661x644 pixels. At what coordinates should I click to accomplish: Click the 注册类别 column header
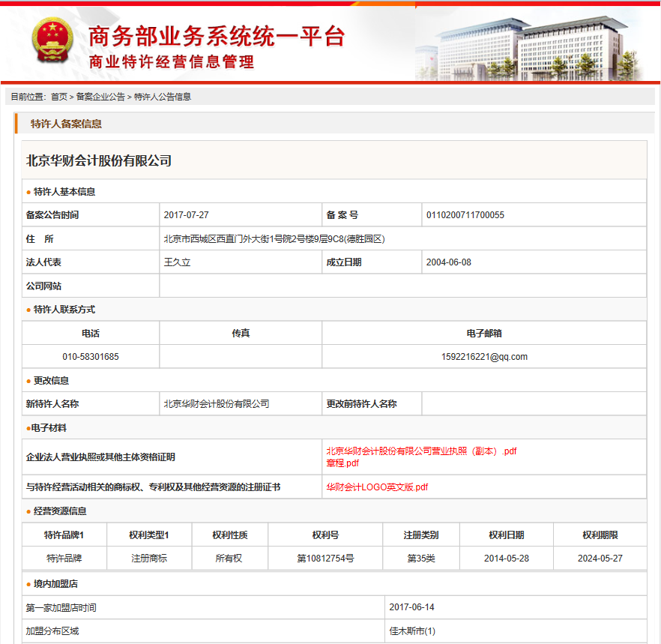420,535
